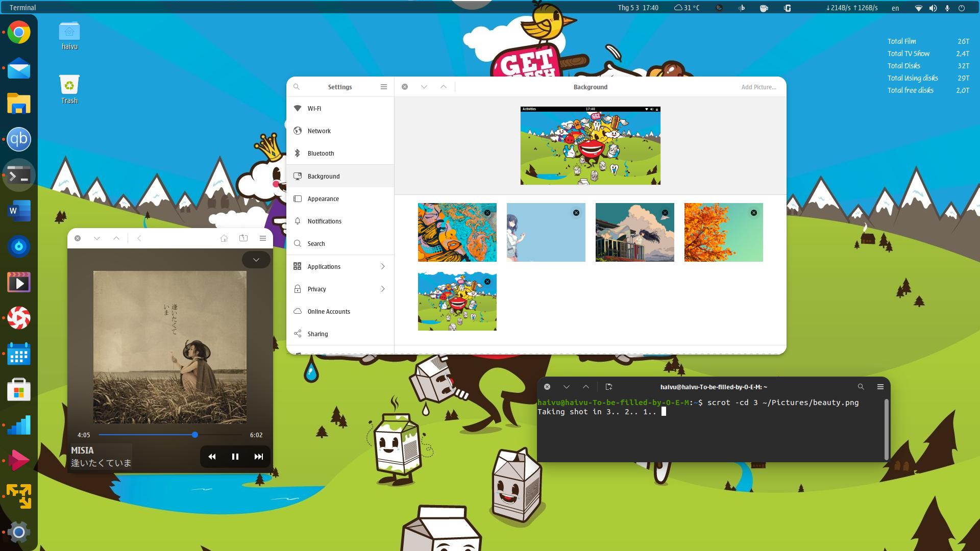Open Appearance settings
The height and width of the screenshot is (551, 980).
pyautogui.click(x=340, y=198)
